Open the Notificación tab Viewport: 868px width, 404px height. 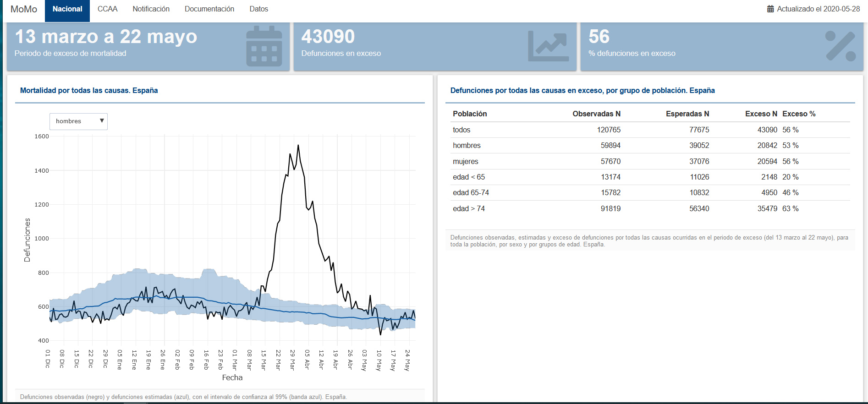point(151,9)
